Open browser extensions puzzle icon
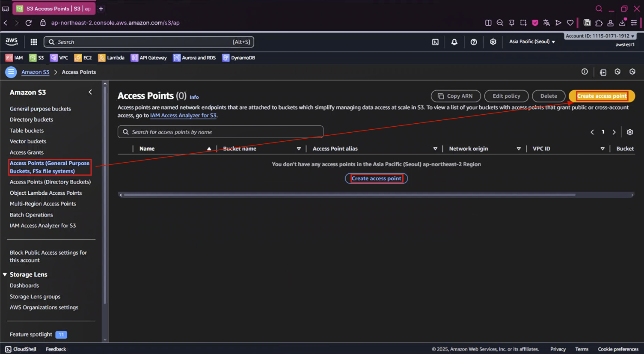 pyautogui.click(x=599, y=23)
